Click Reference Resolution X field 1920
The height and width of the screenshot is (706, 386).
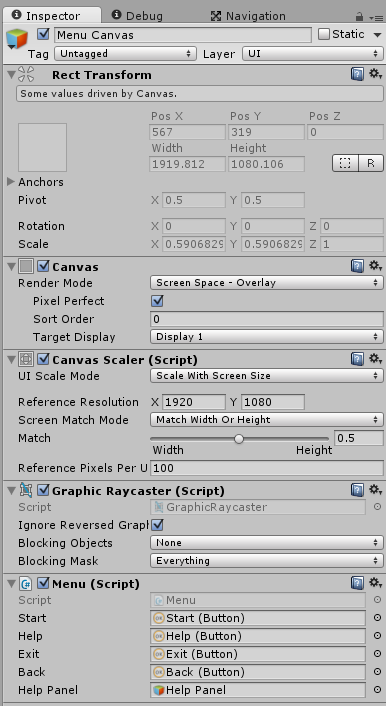pos(194,402)
